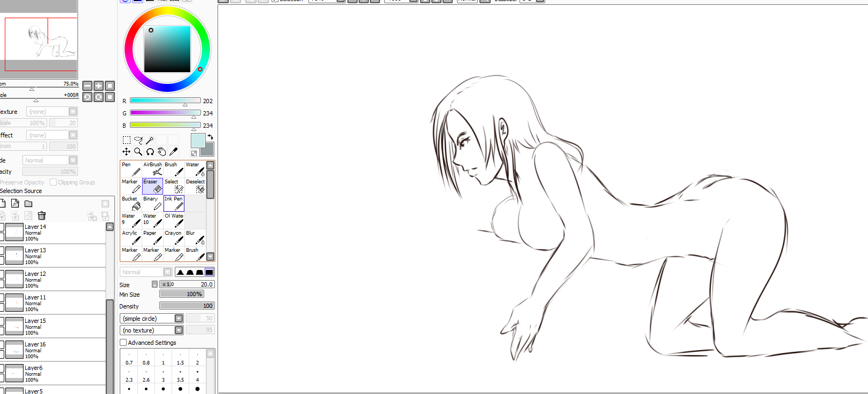The height and width of the screenshot is (394, 868).
Task: Expand the (no texture) brush dropdown
Action: click(x=152, y=330)
